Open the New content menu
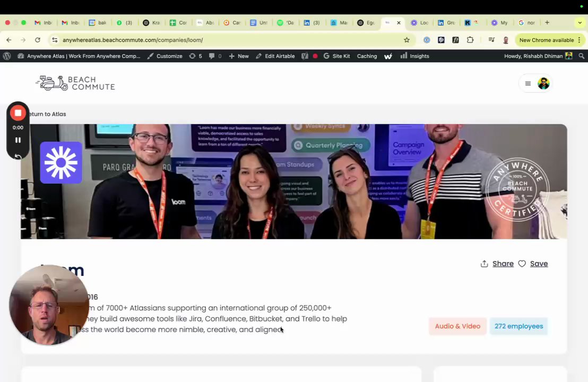The height and width of the screenshot is (382, 588). (x=239, y=56)
